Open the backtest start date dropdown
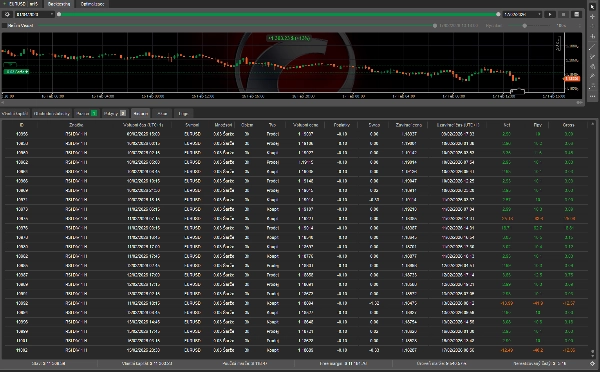600x372 pixels. (x=35, y=15)
